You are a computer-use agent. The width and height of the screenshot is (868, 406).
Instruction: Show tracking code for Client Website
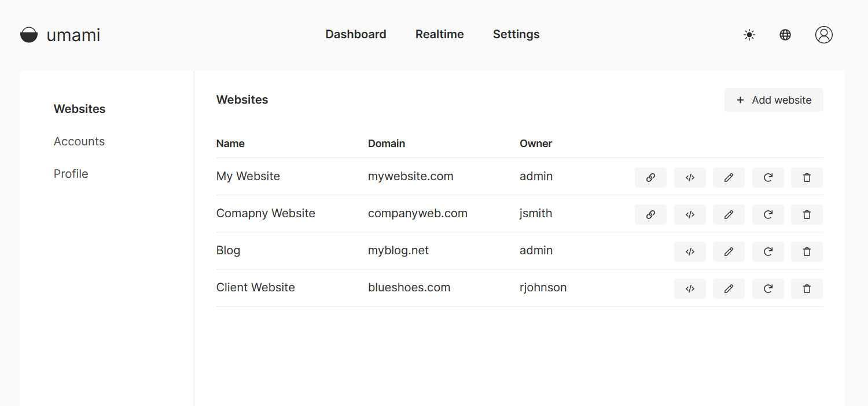click(x=690, y=289)
